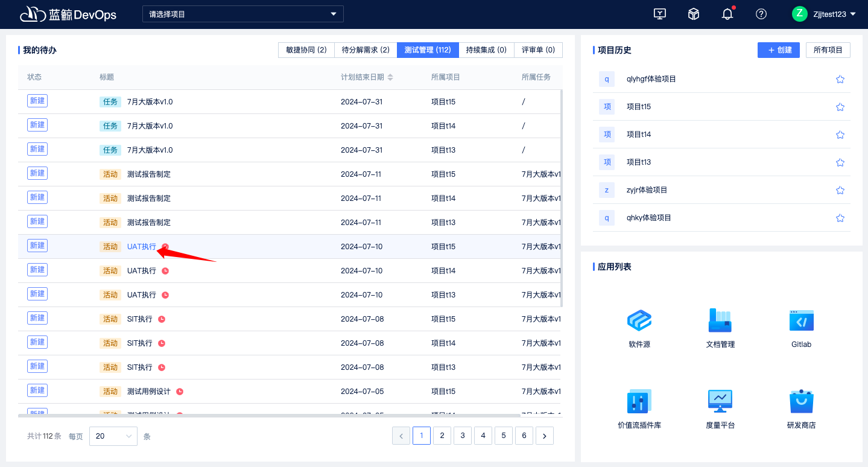Switch to 敏捷协同 (2) tab
868x467 pixels.
[x=306, y=50]
